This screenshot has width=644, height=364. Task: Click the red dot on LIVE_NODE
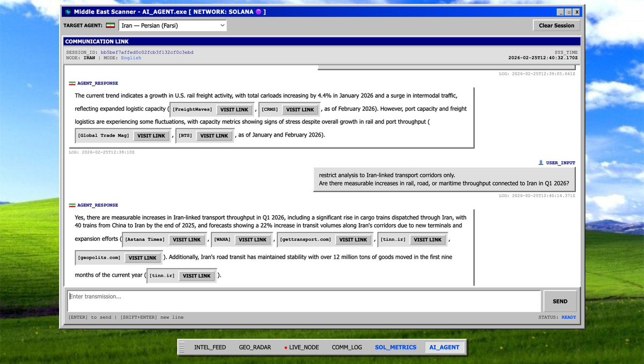tap(286, 347)
